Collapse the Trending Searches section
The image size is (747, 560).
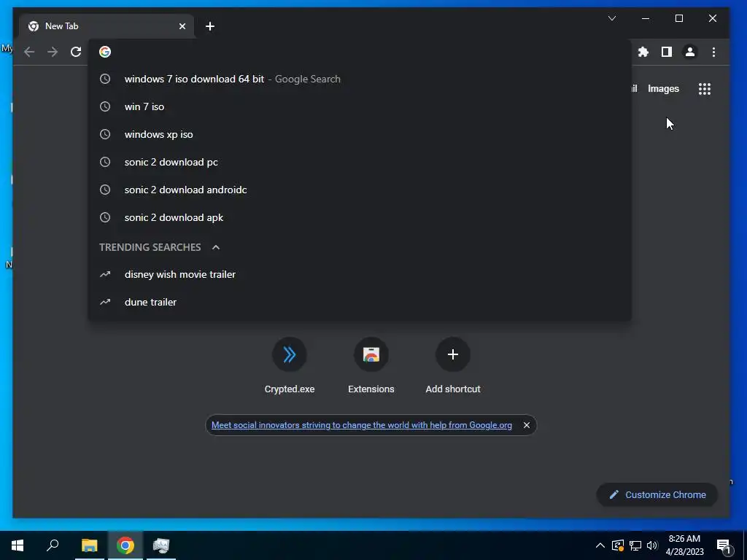pos(216,247)
